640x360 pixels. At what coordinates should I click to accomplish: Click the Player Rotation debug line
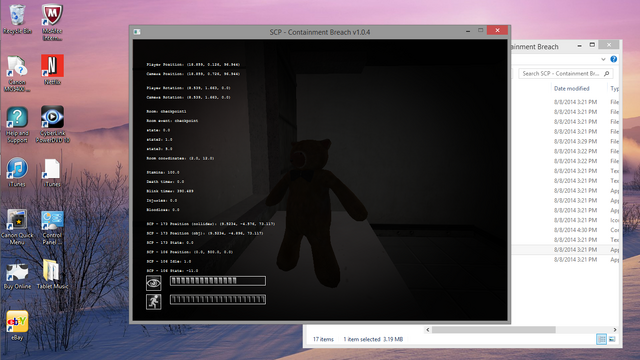click(x=188, y=88)
